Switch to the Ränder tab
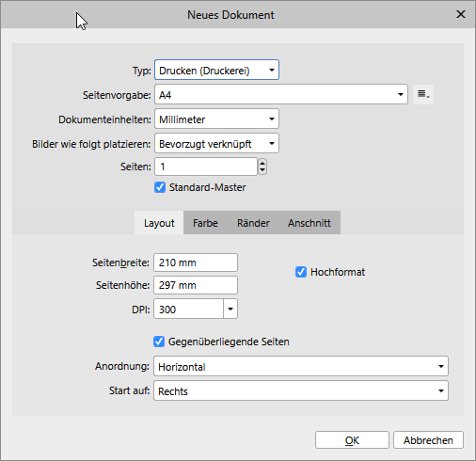Viewport: 476px width, 461px height. pyautogui.click(x=253, y=223)
